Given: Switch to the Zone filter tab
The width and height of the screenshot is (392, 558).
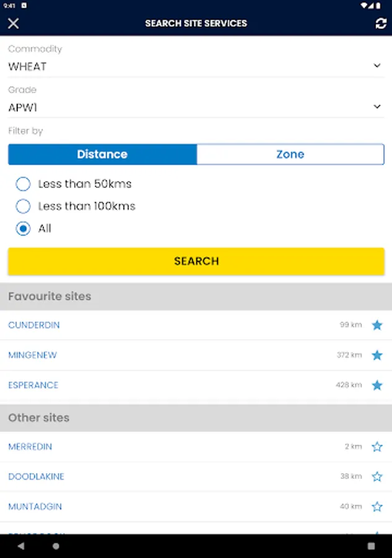Looking at the screenshot, I should tap(290, 154).
